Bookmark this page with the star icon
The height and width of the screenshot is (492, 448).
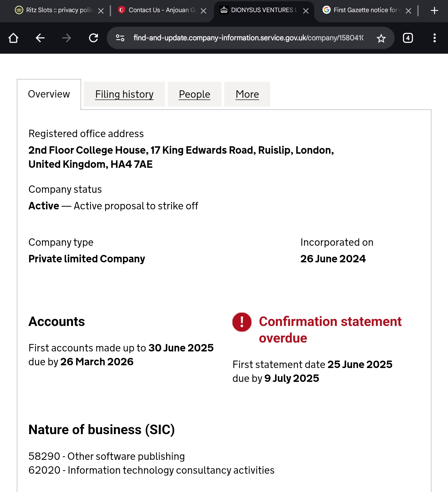[x=381, y=38]
